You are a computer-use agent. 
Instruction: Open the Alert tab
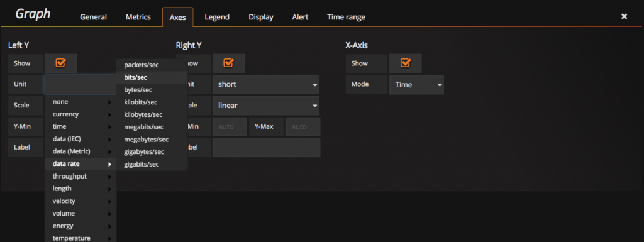(300, 17)
